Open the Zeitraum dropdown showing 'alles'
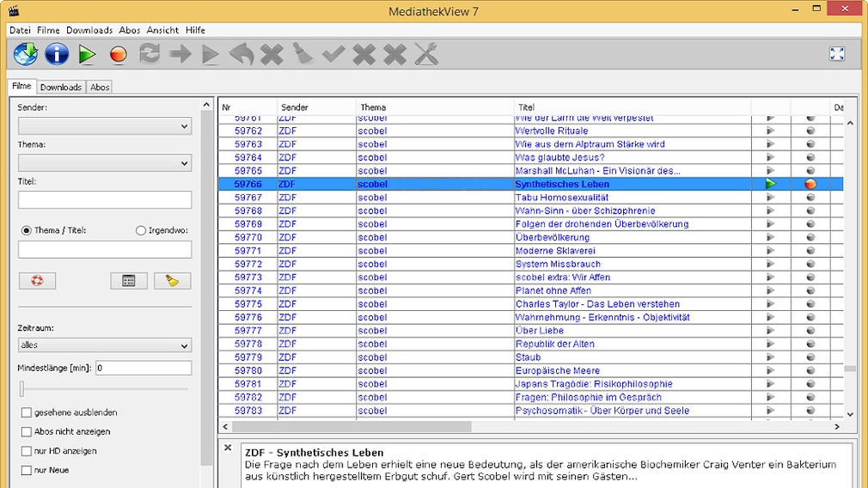The width and height of the screenshot is (868, 488). [x=105, y=345]
